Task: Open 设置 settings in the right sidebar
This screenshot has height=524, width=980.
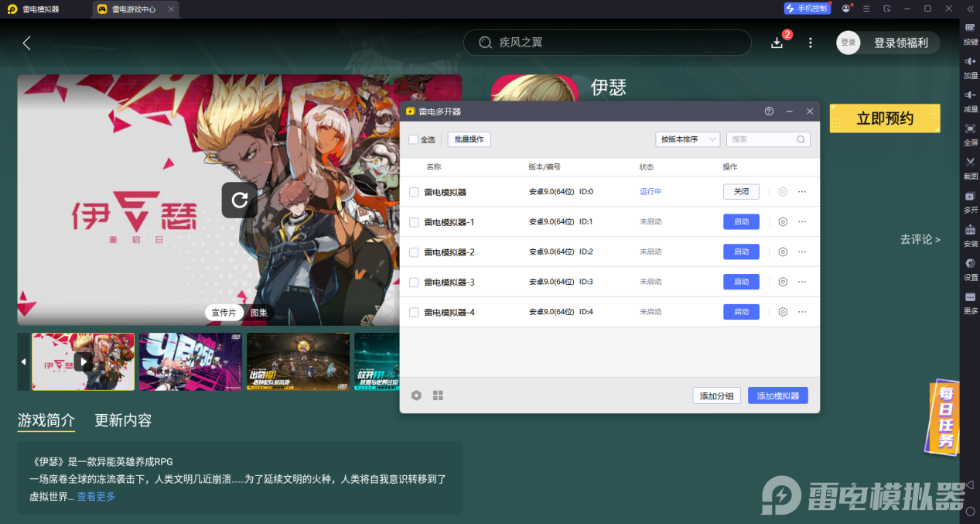Action: coord(970,268)
